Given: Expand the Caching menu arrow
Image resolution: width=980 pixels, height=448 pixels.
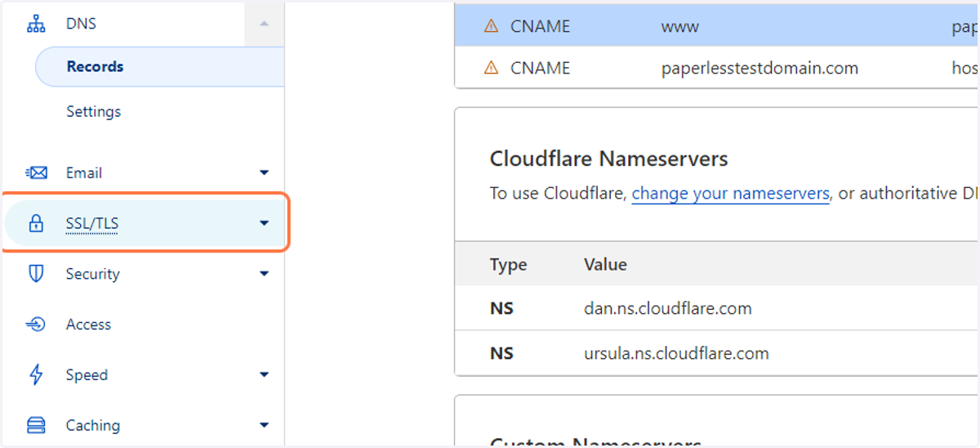Looking at the screenshot, I should coord(264,425).
